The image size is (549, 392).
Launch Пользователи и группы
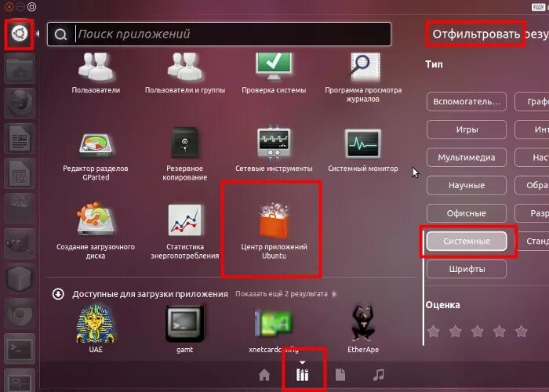point(185,74)
